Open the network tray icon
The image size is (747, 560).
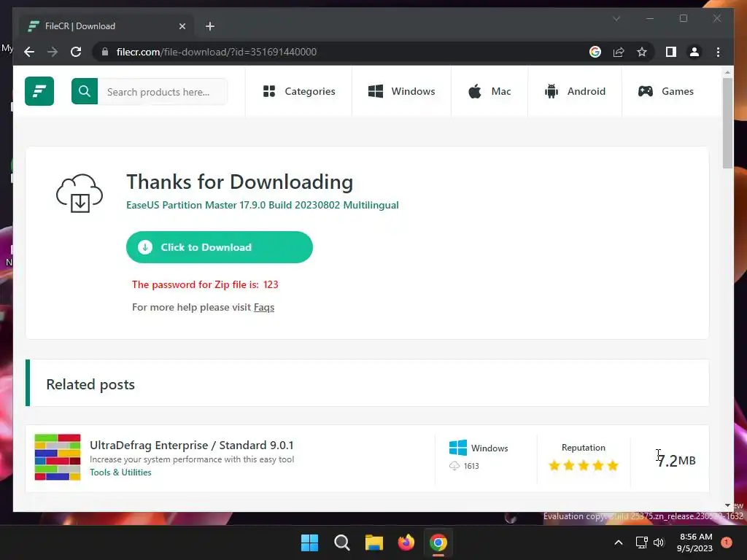point(642,542)
